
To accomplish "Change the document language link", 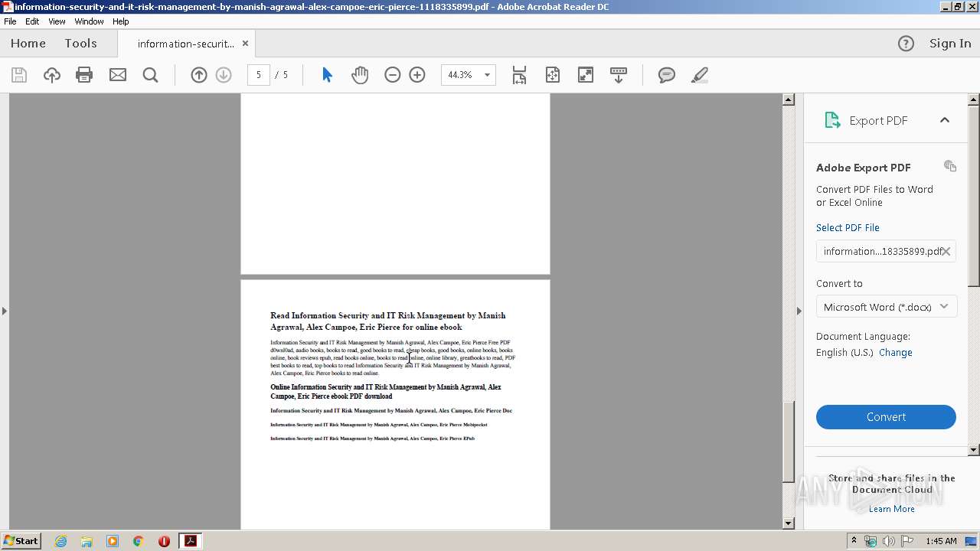I will tap(896, 353).
